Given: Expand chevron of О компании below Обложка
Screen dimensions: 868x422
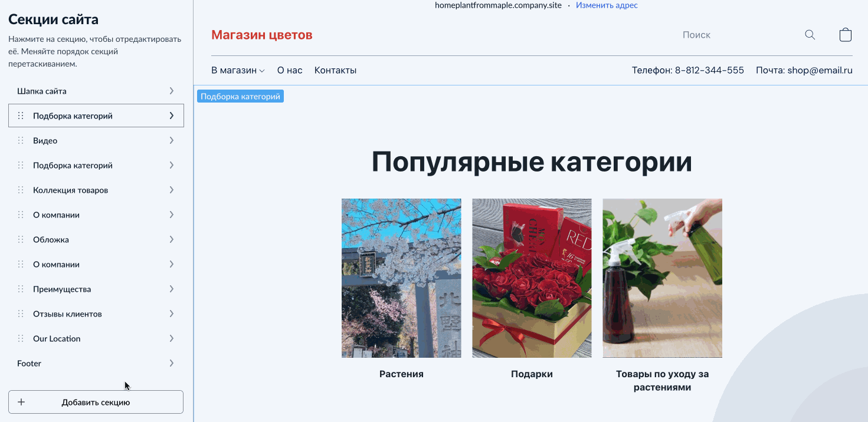Looking at the screenshot, I should (172, 264).
